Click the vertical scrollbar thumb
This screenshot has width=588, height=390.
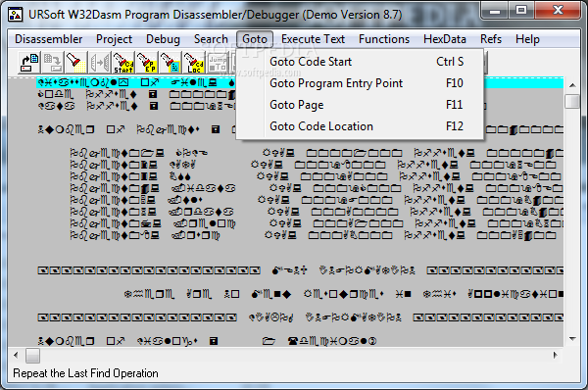[x=572, y=101]
